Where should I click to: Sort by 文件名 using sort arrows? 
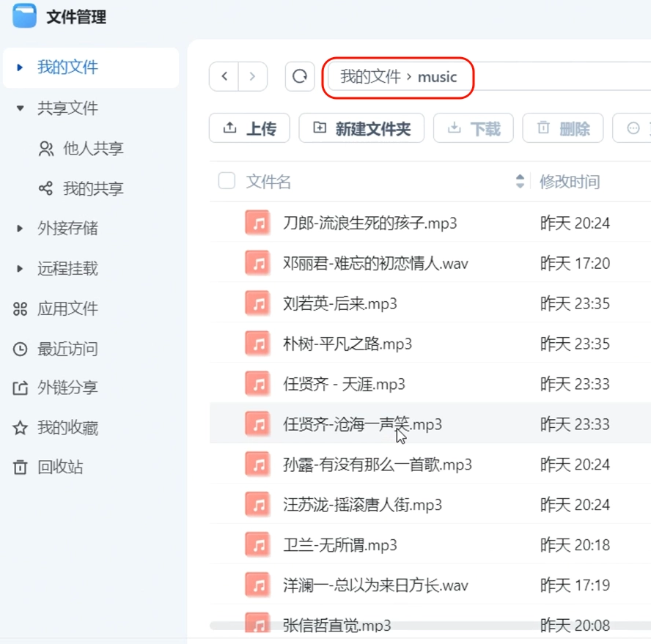520,182
